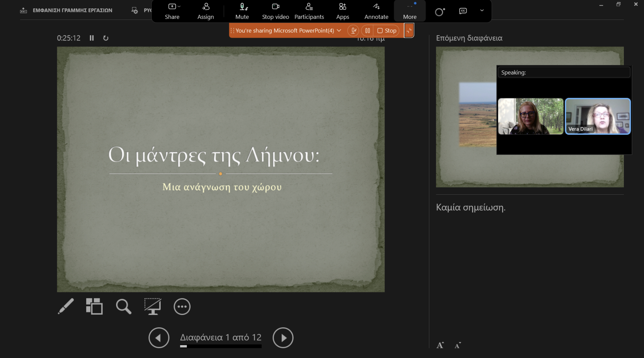Image resolution: width=644 pixels, height=358 pixels.
Task: Pause the slideshow timer
Action: tap(92, 38)
